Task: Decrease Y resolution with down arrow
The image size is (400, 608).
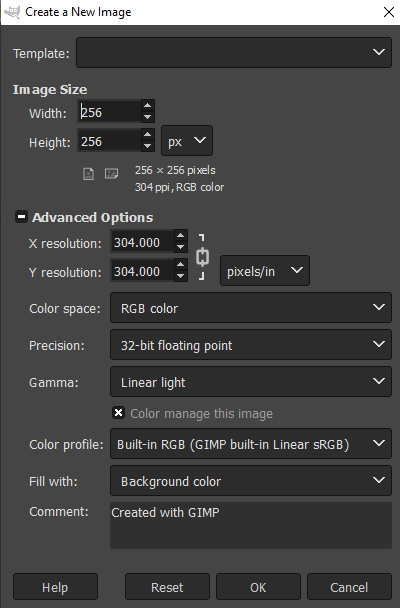Action: tap(180, 276)
